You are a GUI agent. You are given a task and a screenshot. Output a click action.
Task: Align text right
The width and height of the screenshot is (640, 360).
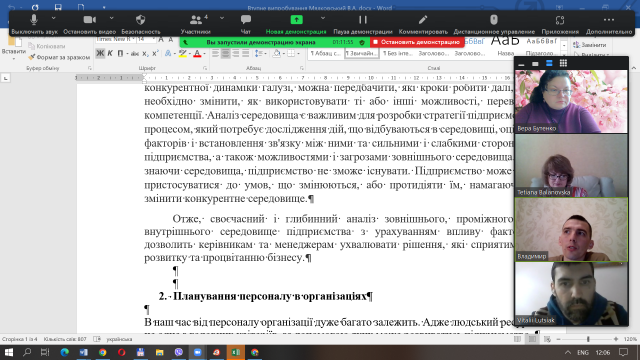[236, 53]
